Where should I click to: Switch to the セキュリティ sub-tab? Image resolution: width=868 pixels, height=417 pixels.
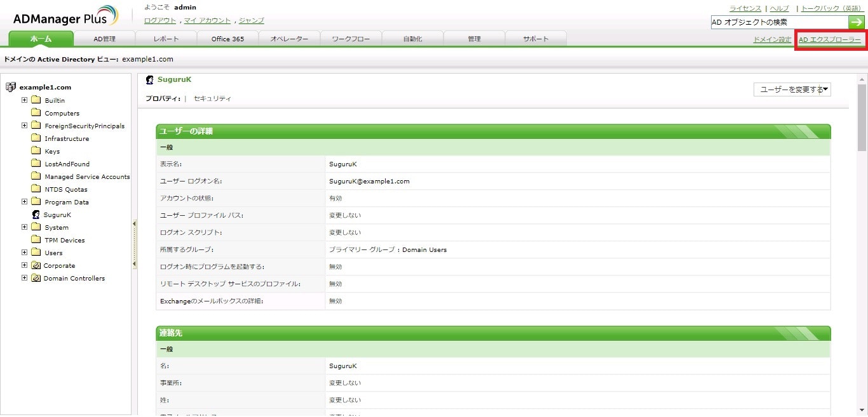212,98
